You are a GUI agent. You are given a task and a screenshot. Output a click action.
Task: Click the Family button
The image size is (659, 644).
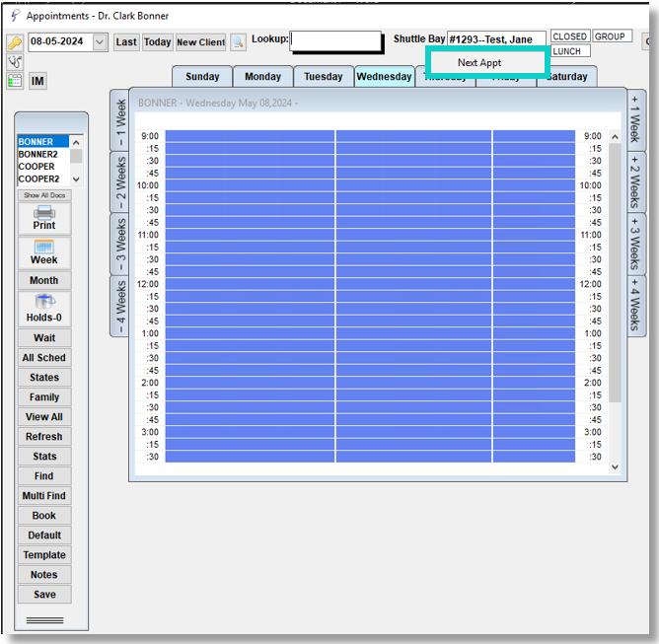click(44, 397)
